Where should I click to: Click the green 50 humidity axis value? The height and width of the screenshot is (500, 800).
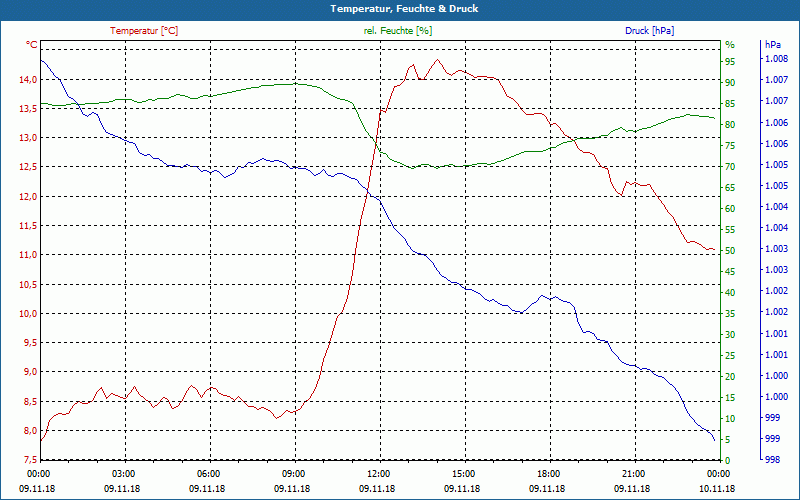(x=730, y=251)
